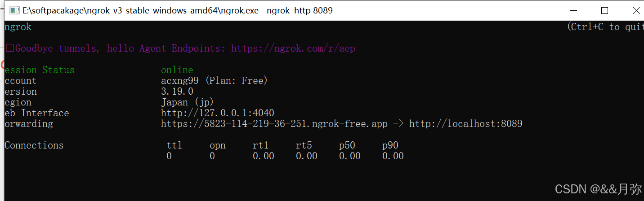
Task: Click the console window icon in title bar
Action: (14, 10)
